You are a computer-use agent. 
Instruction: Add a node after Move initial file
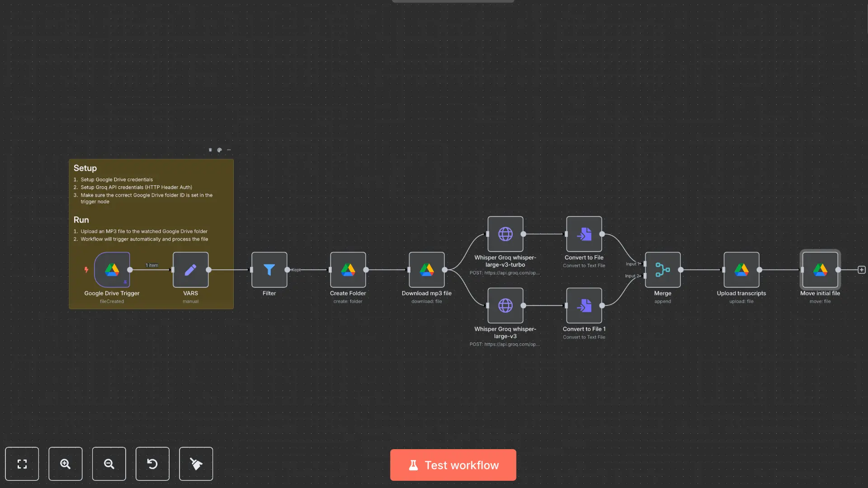861,270
